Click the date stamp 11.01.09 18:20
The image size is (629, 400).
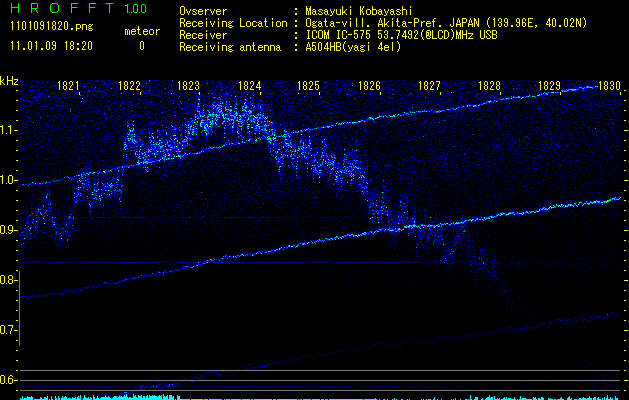51,46
